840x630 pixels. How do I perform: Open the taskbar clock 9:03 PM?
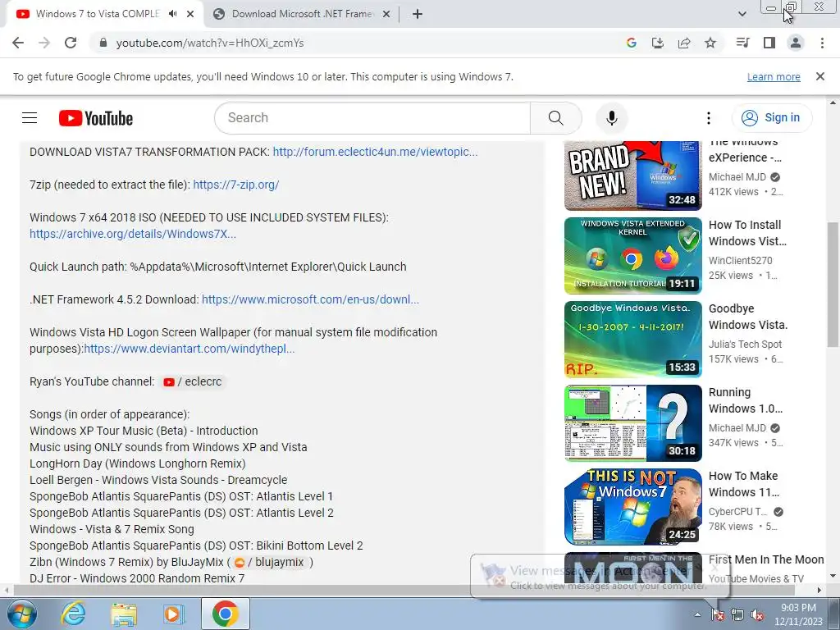tap(798, 614)
